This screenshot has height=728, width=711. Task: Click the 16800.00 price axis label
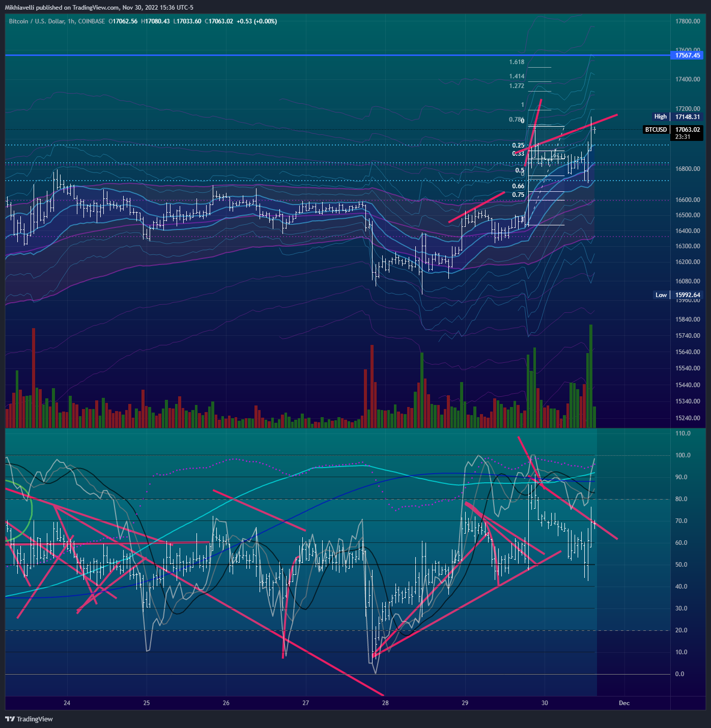[688, 169]
